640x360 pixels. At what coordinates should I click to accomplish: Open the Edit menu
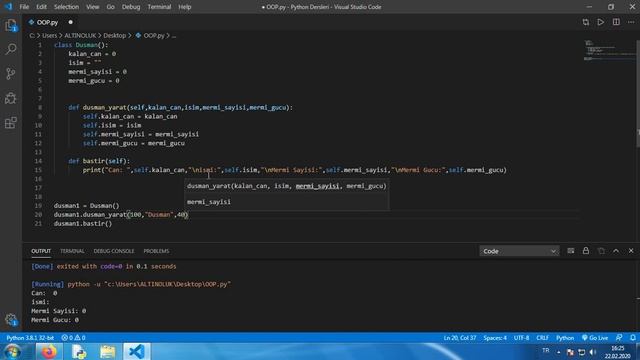(41, 7)
